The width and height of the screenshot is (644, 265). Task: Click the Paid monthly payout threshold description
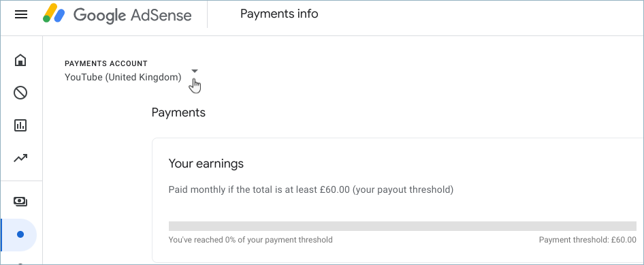(x=311, y=190)
